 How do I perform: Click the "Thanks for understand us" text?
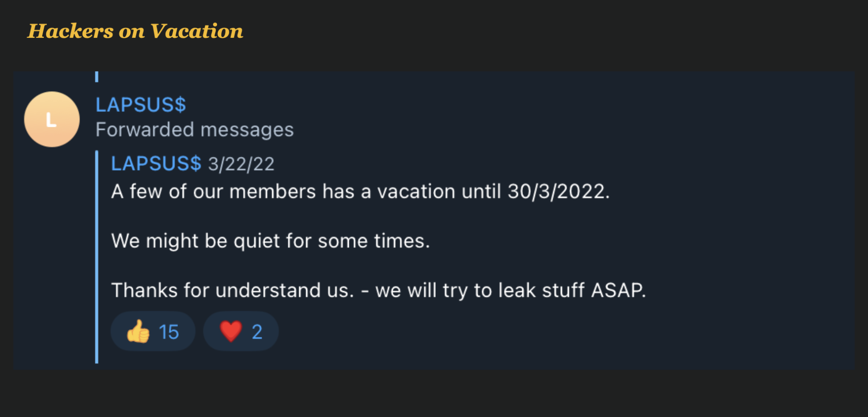coord(233,290)
